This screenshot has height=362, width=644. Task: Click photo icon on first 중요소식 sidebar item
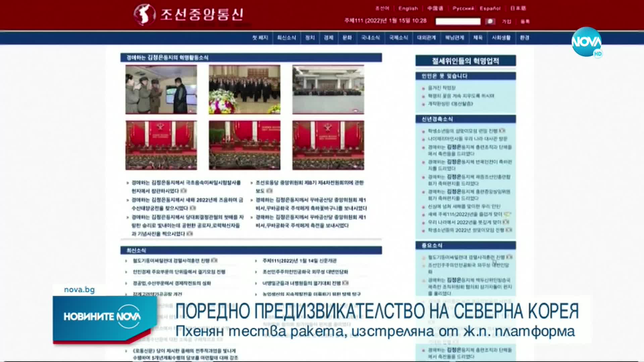tap(509, 257)
